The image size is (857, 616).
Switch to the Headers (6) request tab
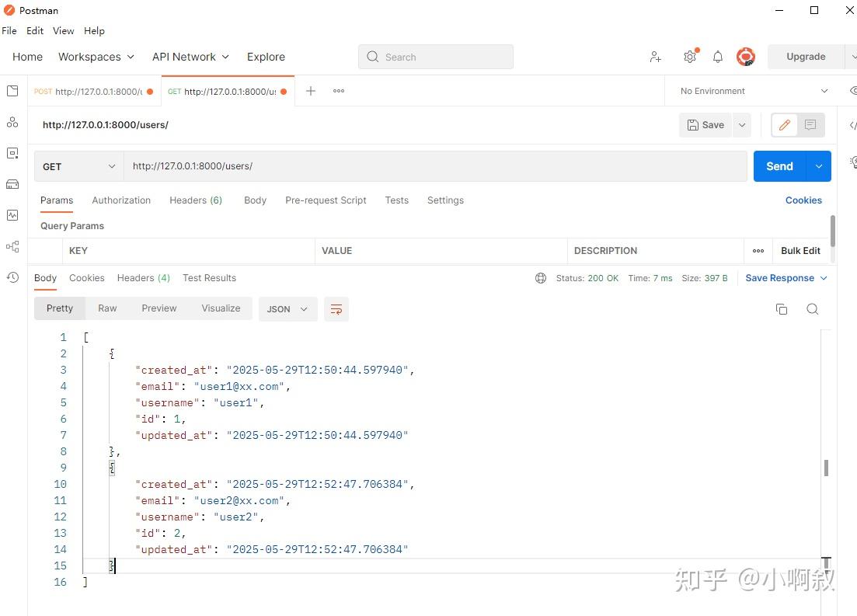[196, 200]
